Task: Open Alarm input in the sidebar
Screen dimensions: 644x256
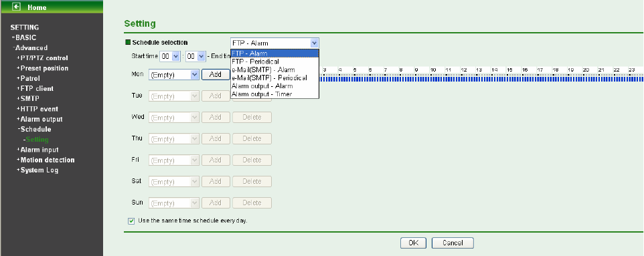Action: tap(39, 150)
